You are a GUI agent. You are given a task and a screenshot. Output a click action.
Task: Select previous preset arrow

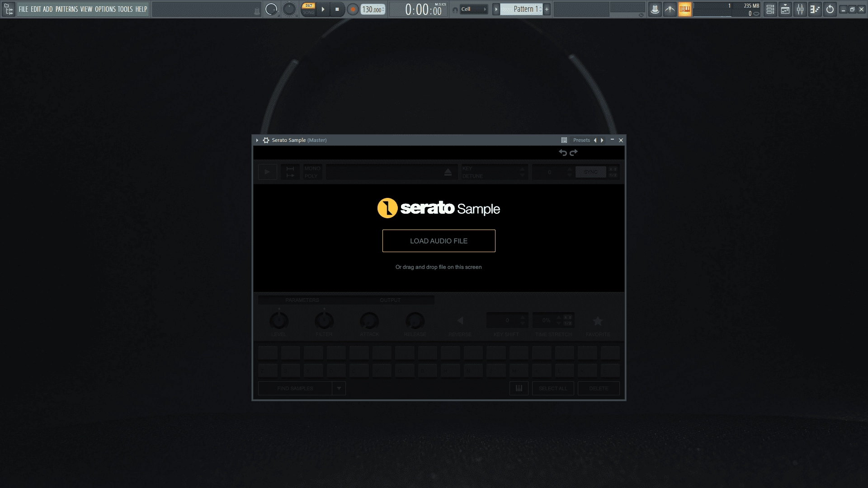595,140
